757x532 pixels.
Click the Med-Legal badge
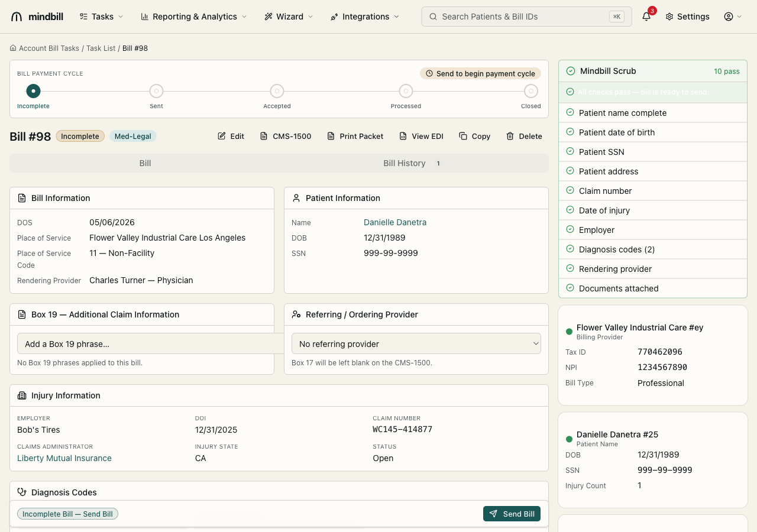click(133, 136)
